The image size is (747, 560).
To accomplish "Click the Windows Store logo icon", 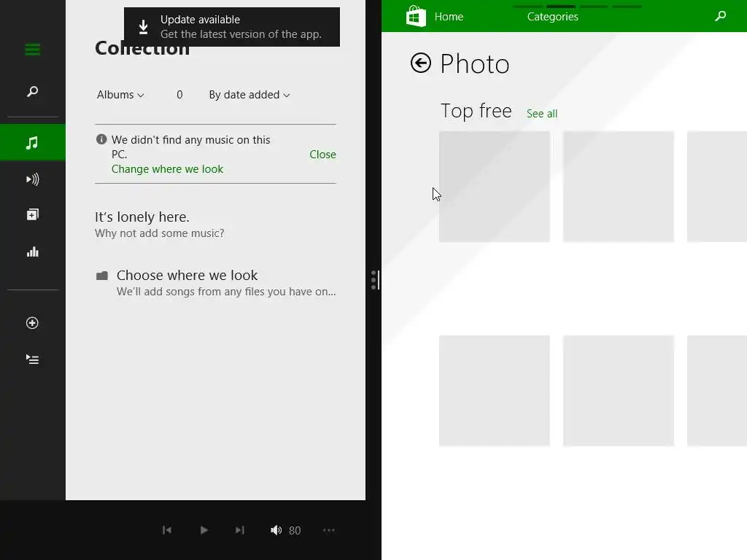I will click(x=415, y=16).
